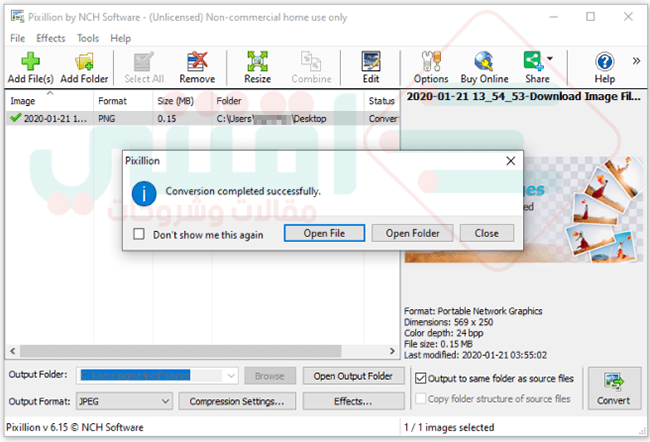Open the Output Format JPEG dropdown
This screenshot has width=650, height=442.
[165, 401]
